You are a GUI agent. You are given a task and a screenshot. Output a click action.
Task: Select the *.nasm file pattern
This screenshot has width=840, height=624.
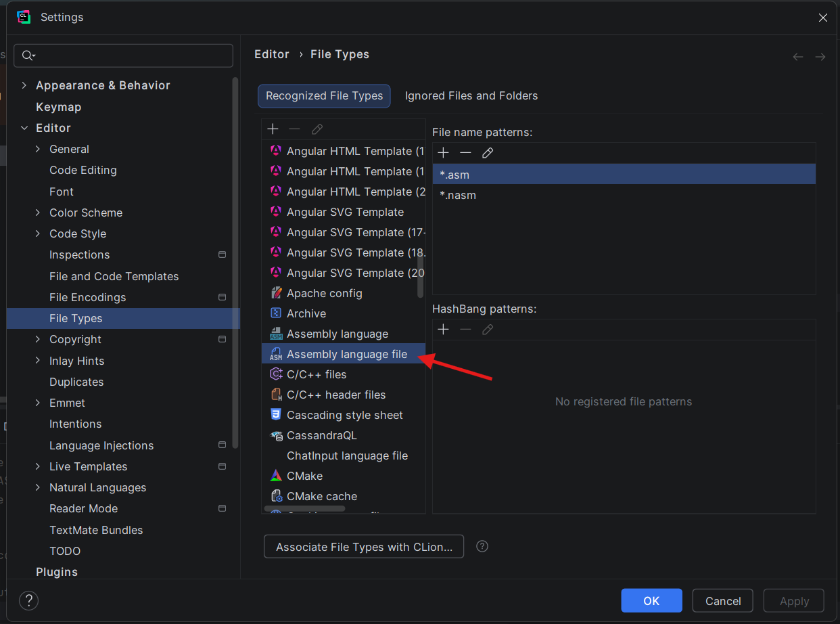(x=624, y=195)
